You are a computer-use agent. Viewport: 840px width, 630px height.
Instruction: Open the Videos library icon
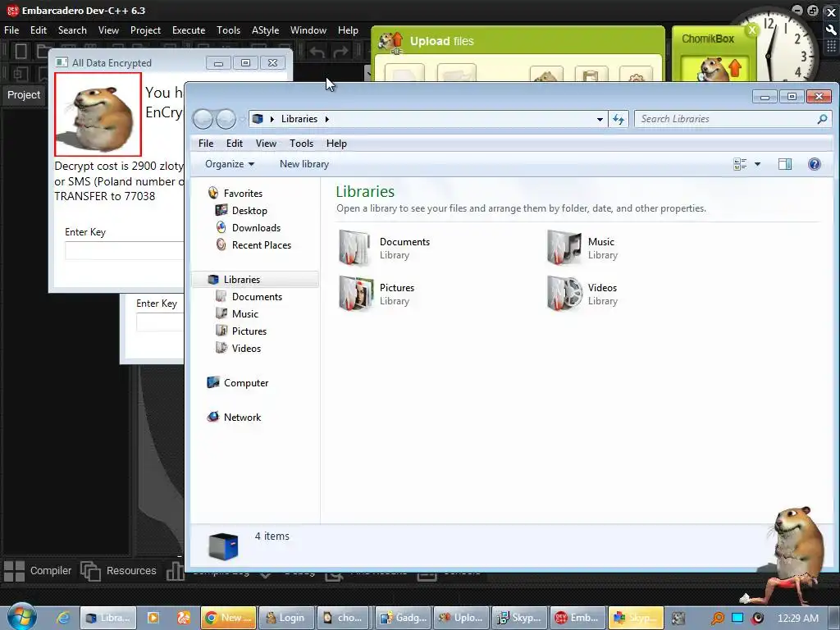(564, 294)
